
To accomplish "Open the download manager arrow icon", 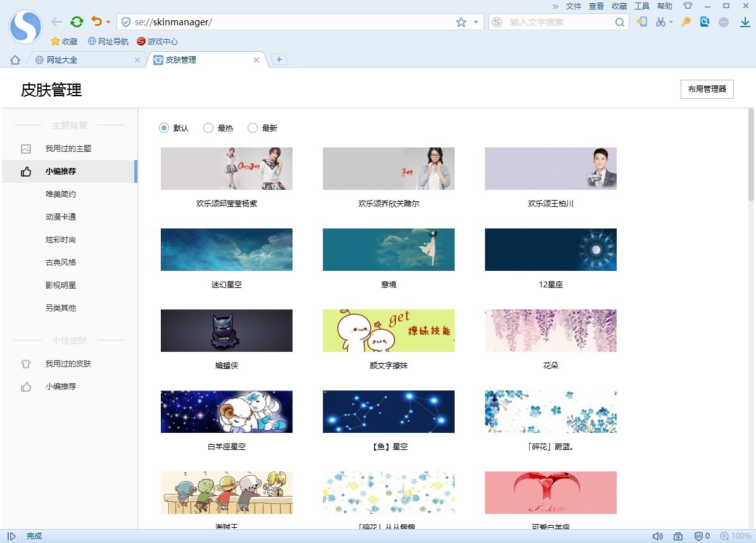I will click(x=745, y=22).
